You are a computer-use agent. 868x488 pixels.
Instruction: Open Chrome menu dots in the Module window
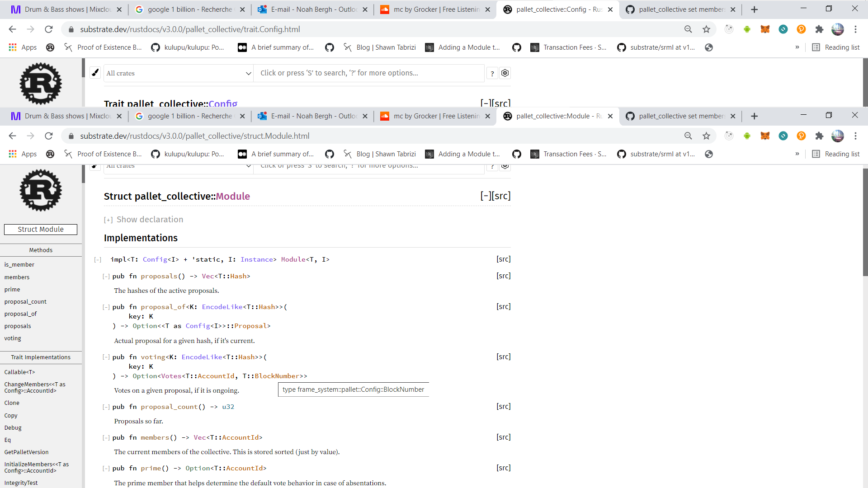click(x=855, y=136)
